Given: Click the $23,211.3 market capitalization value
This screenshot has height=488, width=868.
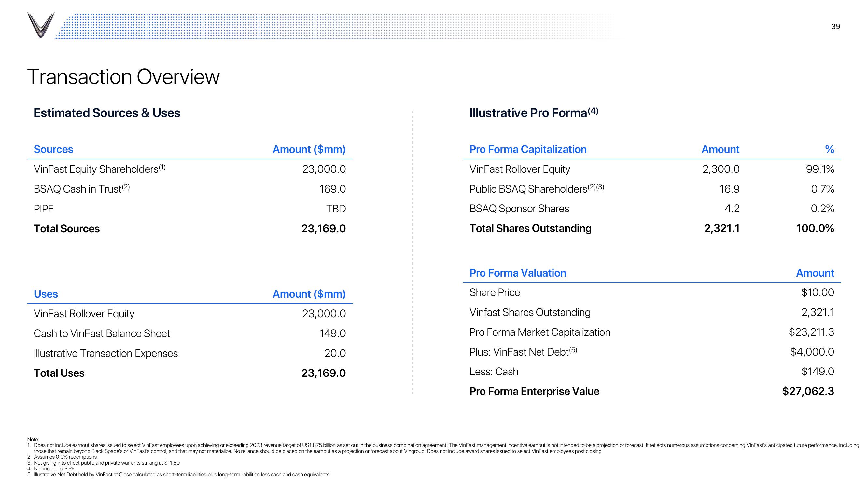Looking at the screenshot, I should [x=811, y=332].
